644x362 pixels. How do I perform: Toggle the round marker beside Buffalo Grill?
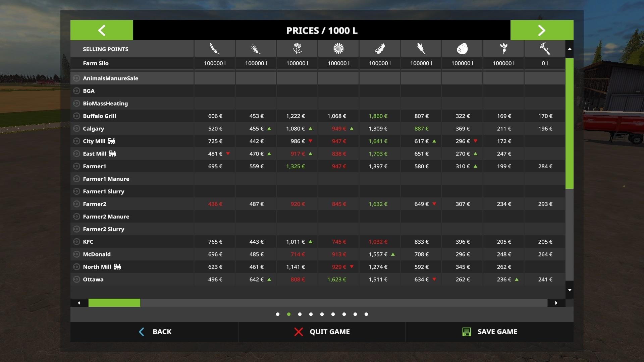click(76, 116)
